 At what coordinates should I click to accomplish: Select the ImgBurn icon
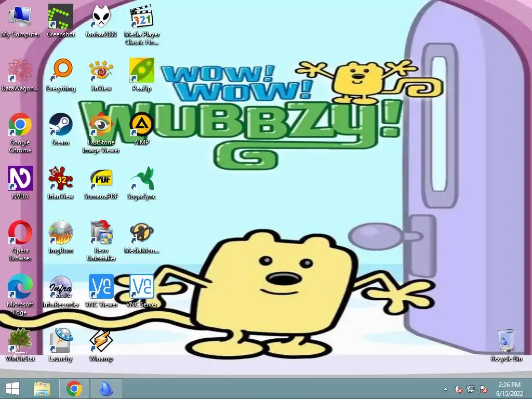(x=61, y=237)
